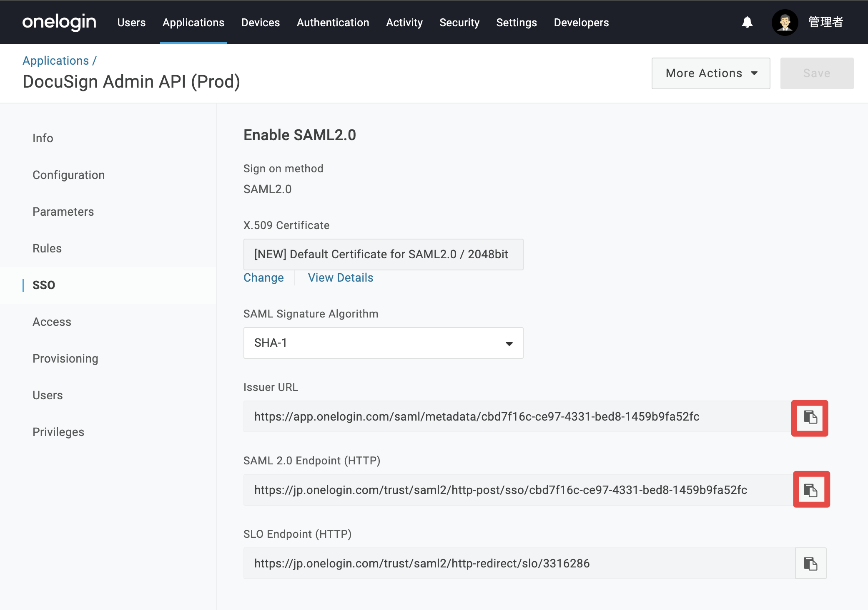Open the Users top navigation menu
The height and width of the screenshot is (610, 868).
tap(131, 23)
